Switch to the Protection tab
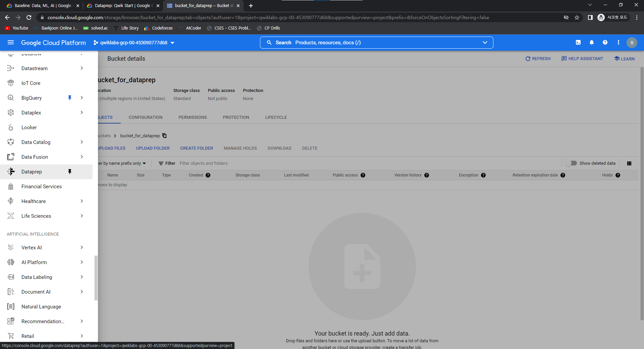 pos(236,117)
